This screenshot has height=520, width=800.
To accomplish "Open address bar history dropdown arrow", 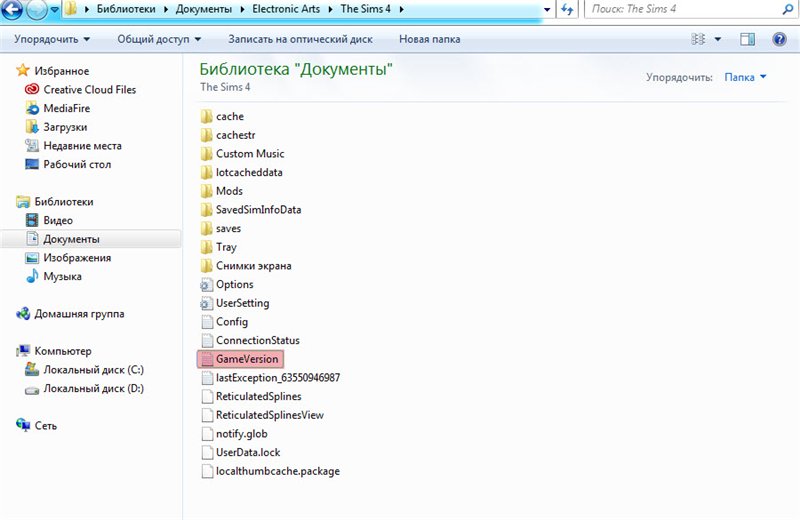I will pyautogui.click(x=547, y=9).
